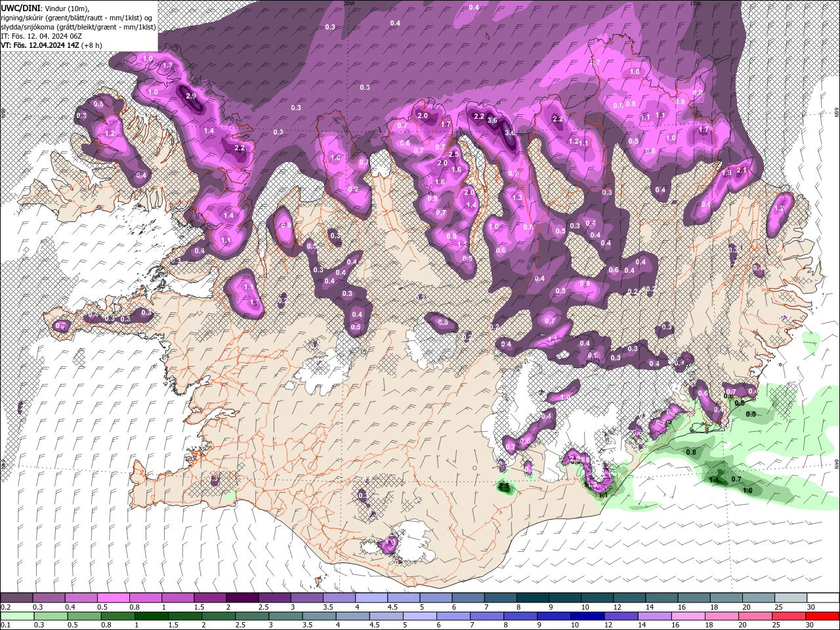Click the darkest green 1–1.5 rain scale swatch
Screen dimensions: 840x630
[x=151, y=616]
